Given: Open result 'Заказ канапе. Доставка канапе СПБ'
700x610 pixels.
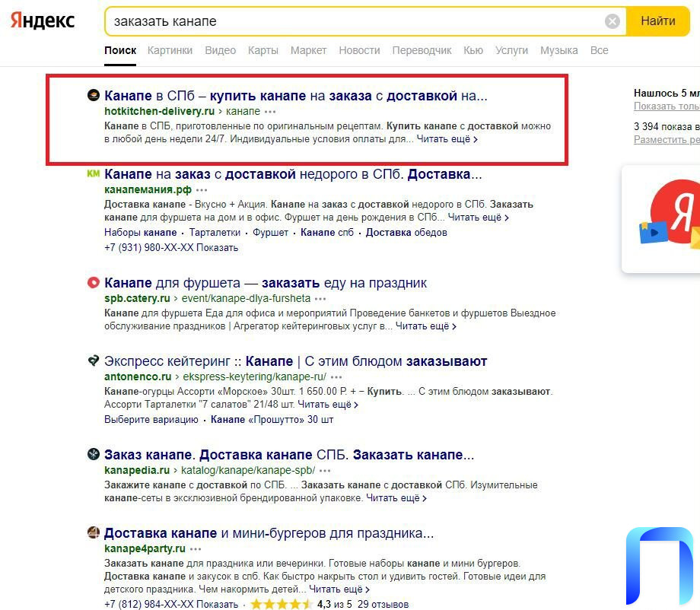Looking at the screenshot, I should tap(289, 455).
